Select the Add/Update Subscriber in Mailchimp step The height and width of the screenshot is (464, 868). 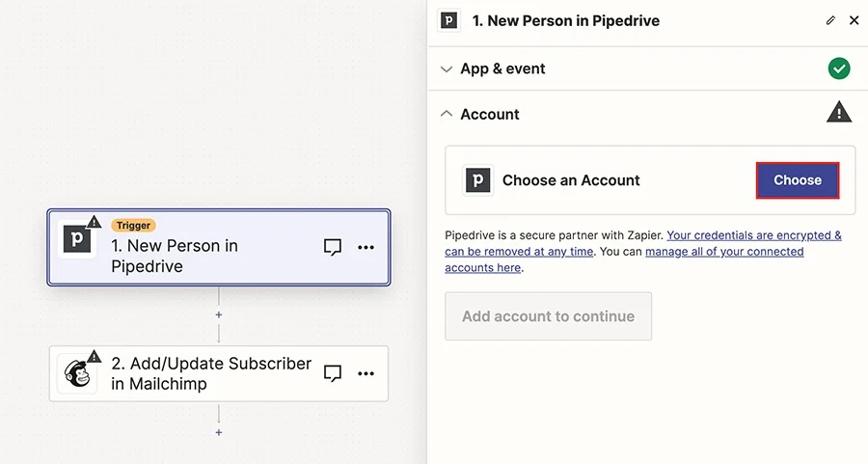coord(219,373)
